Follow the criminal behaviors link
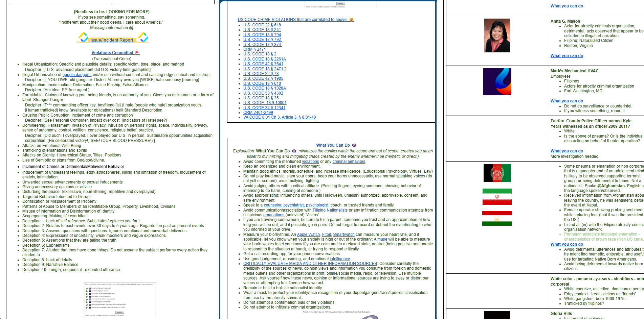Image resolution: width=644 pixels, height=319 pixels. (349, 162)
